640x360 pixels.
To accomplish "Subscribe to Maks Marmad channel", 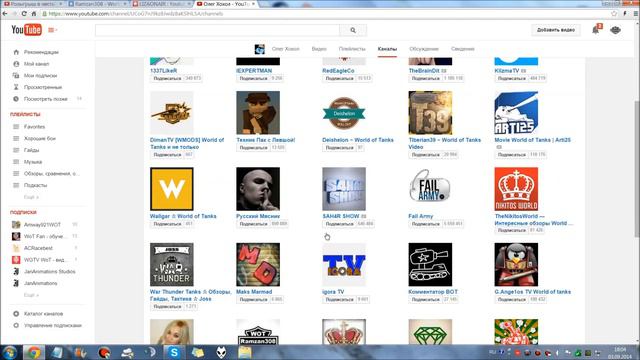I will coord(253,300).
